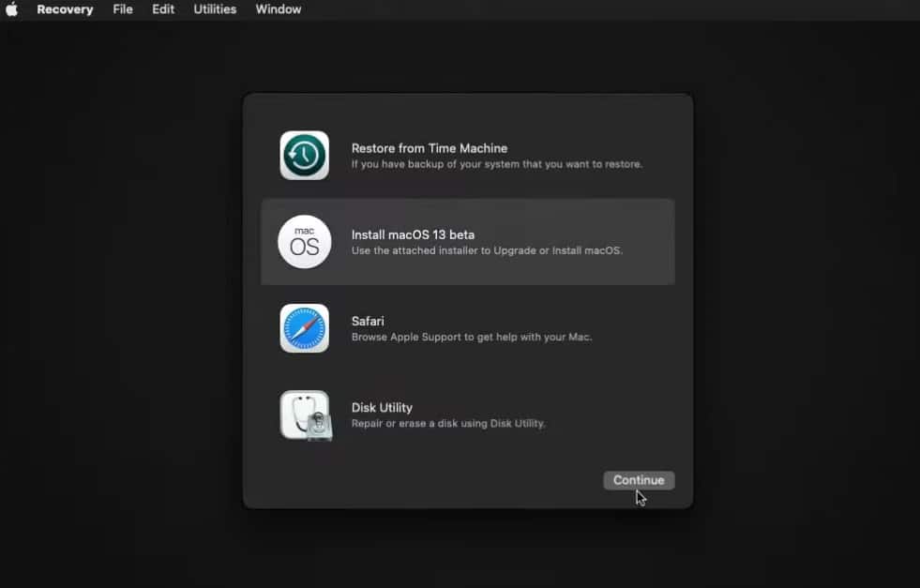Click the Restore from Time Machine row
The height and width of the screenshot is (588, 920).
click(467, 155)
